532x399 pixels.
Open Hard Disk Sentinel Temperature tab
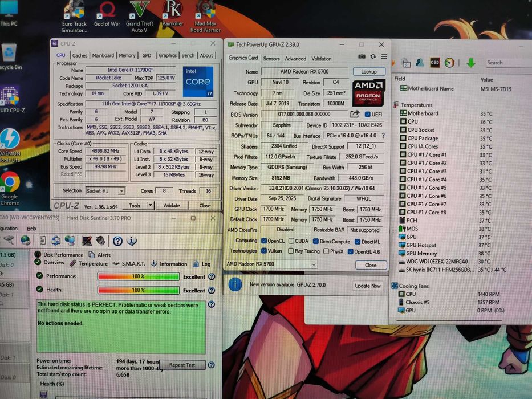point(88,263)
